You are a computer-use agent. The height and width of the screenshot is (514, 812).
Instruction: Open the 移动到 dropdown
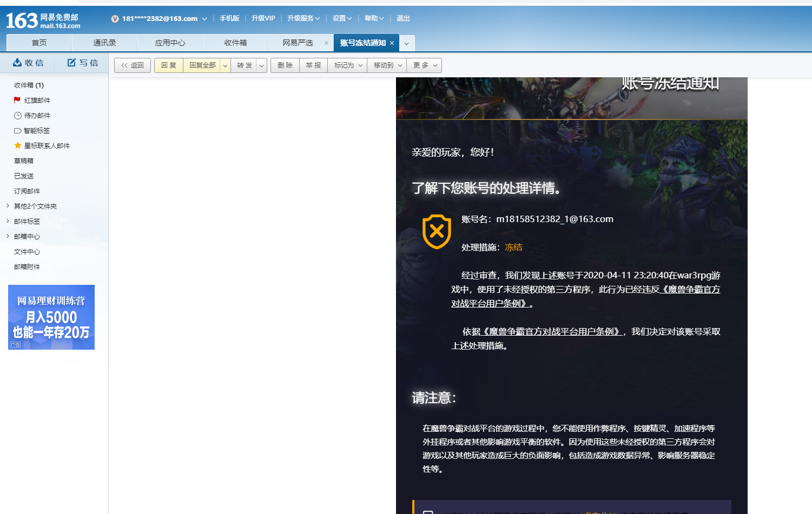[x=387, y=65]
